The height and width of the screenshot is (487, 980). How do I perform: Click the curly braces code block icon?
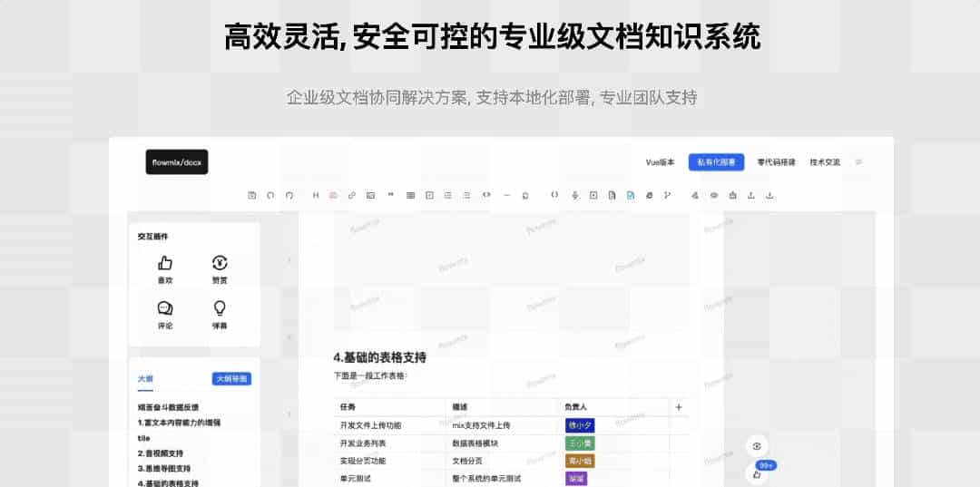click(554, 195)
